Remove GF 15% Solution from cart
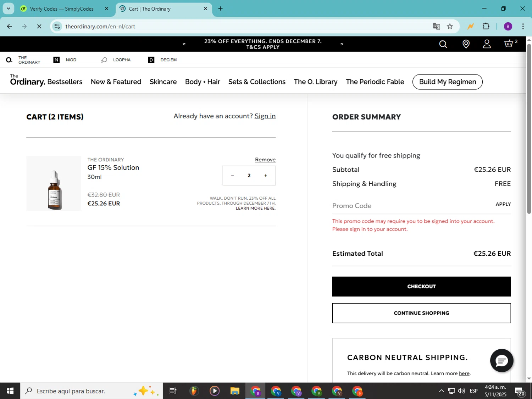This screenshot has height=399, width=532. [x=265, y=160]
